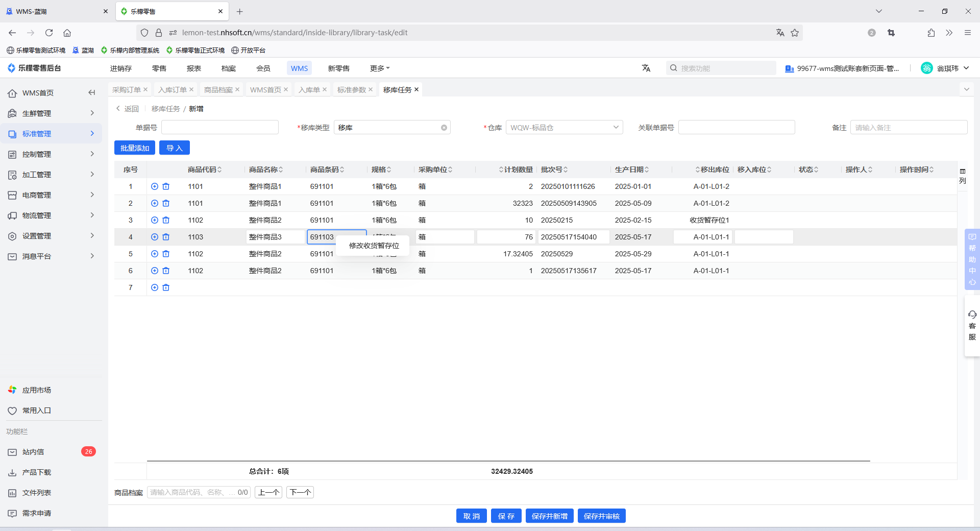Open user account dropdown in header
The height and width of the screenshot is (531, 980).
(945, 68)
